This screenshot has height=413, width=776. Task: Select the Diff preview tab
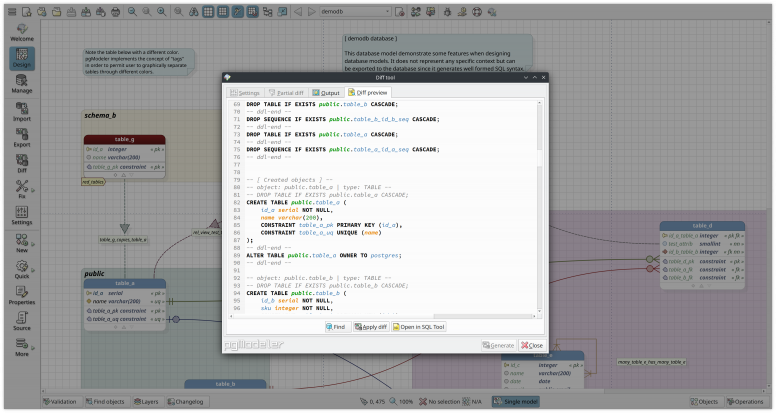(368, 92)
